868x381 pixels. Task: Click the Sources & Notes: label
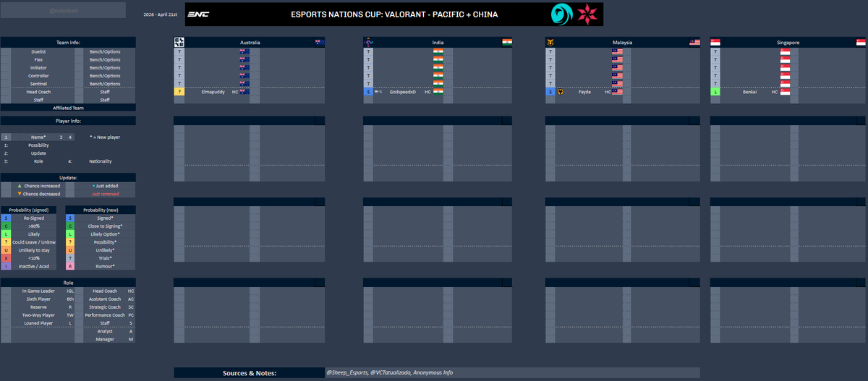pyautogui.click(x=249, y=373)
